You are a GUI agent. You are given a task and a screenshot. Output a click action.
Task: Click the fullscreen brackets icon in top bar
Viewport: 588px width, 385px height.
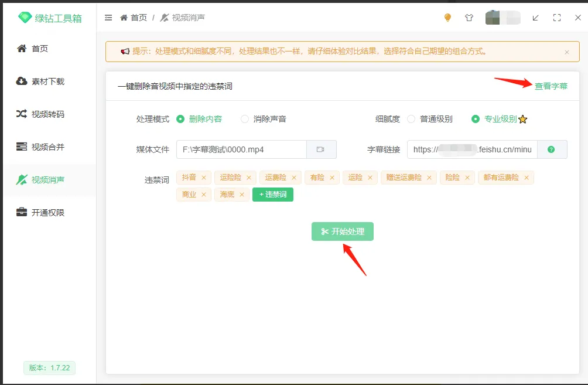coord(556,18)
